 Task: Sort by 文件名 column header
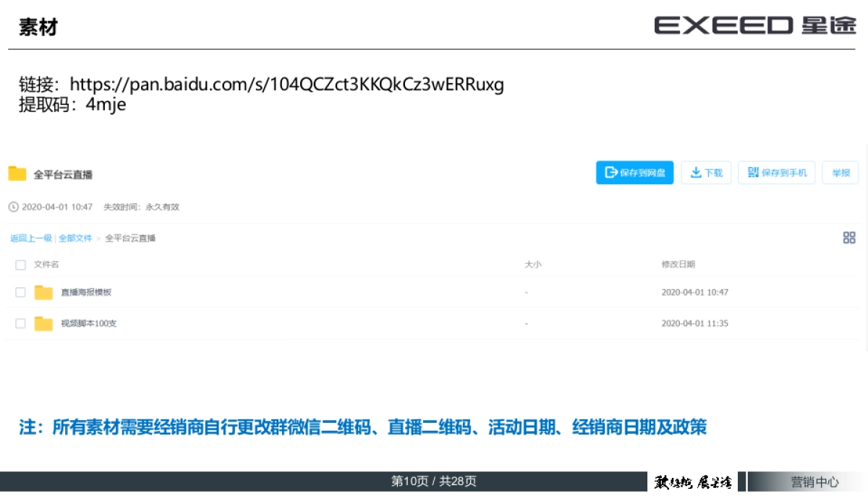[x=46, y=265]
